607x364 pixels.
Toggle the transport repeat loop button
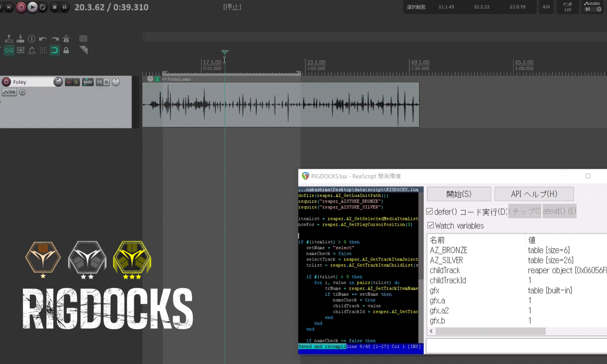tap(43, 7)
